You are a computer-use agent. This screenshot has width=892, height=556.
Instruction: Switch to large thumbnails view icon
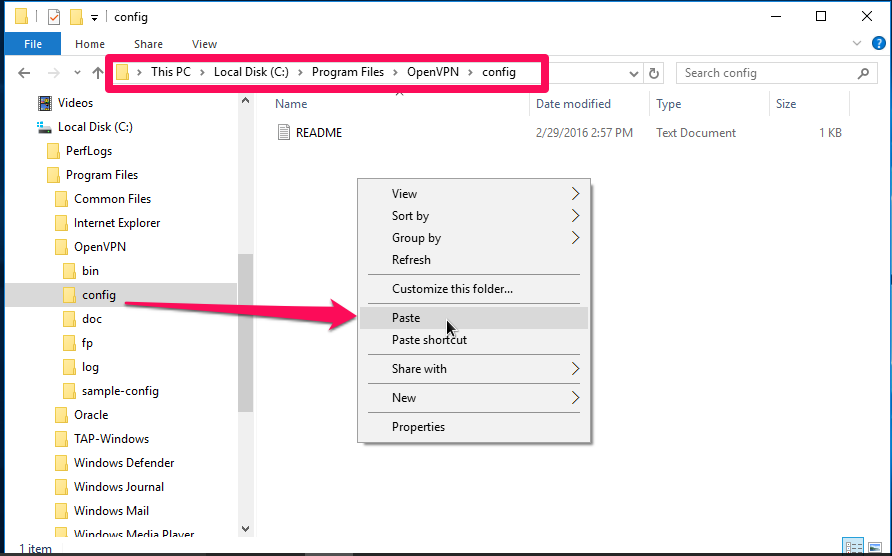point(876,547)
